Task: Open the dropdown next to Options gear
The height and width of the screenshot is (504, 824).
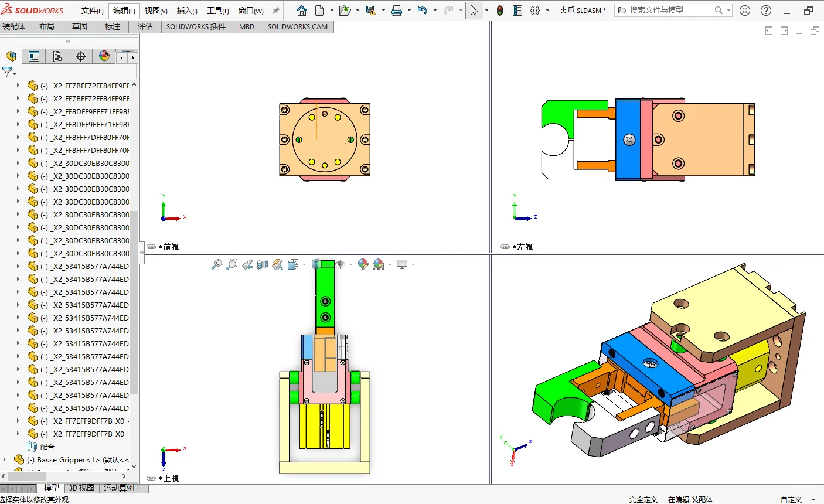Action: 548,11
